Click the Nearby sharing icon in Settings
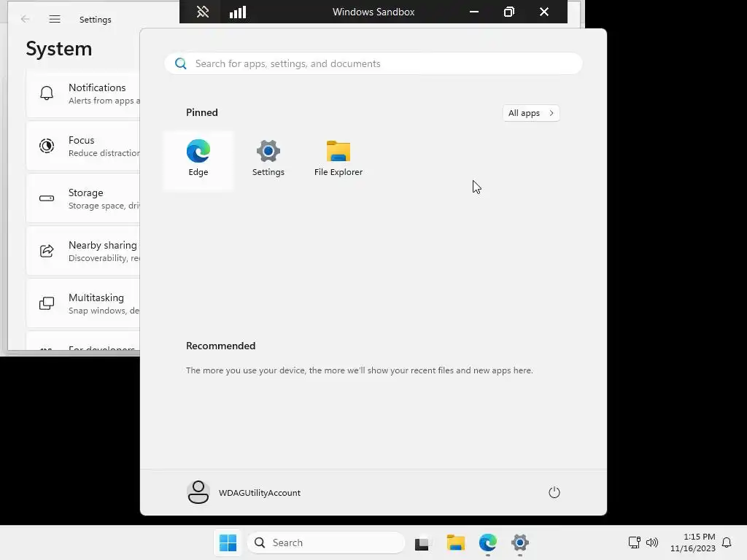The height and width of the screenshot is (560, 747). (x=47, y=251)
